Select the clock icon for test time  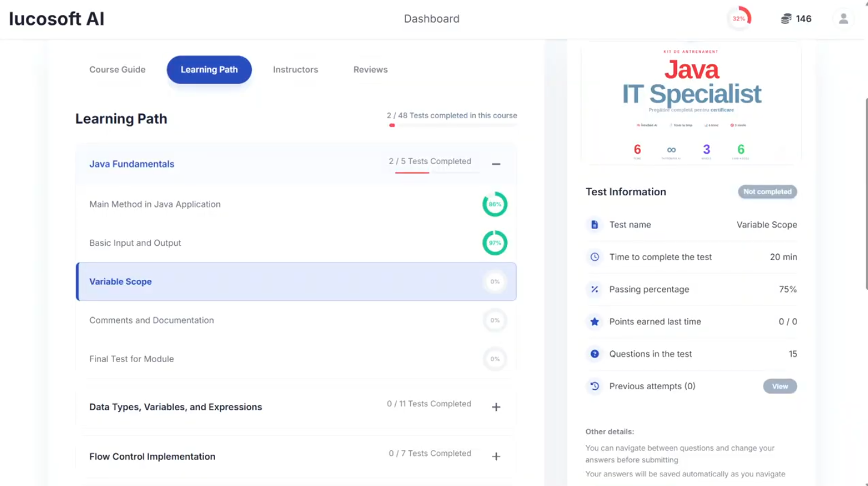pos(594,257)
